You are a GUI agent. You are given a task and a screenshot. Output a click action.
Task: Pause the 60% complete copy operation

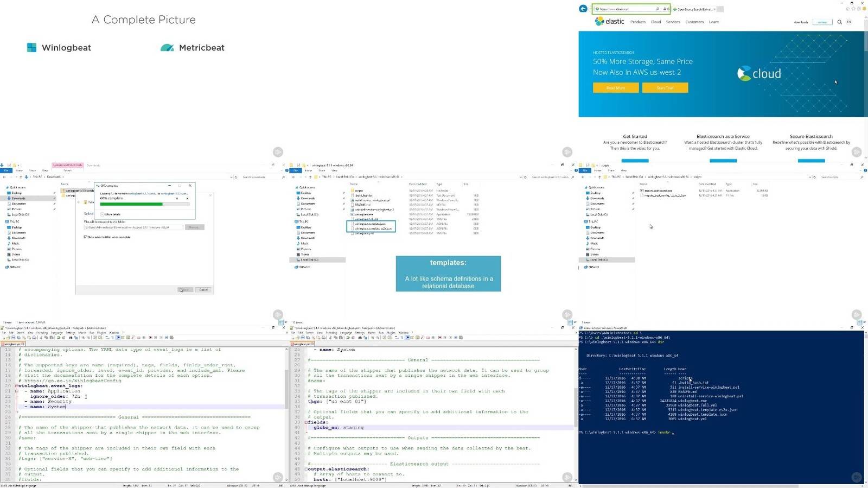(x=176, y=198)
